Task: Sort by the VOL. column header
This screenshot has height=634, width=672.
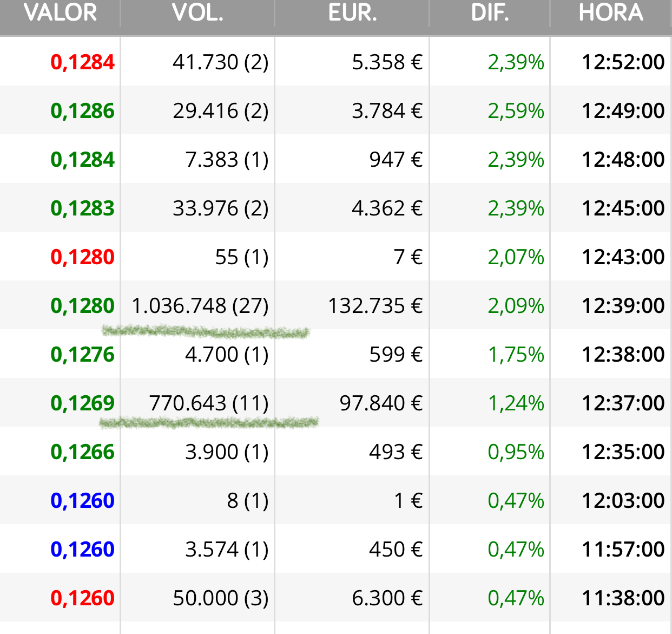Action: coord(197,13)
